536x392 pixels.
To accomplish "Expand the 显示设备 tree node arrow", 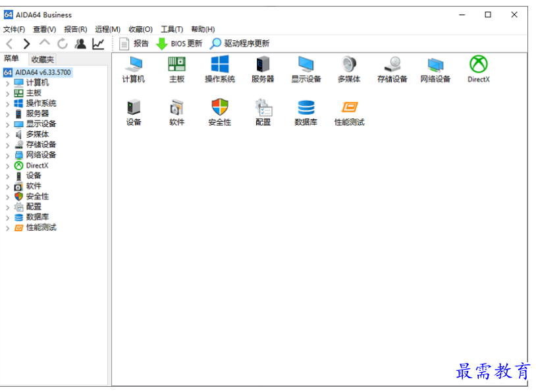I will 7,124.
